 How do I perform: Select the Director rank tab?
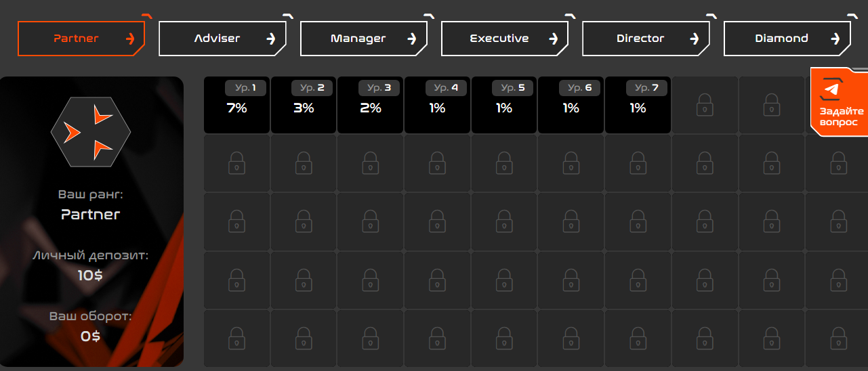pos(646,39)
